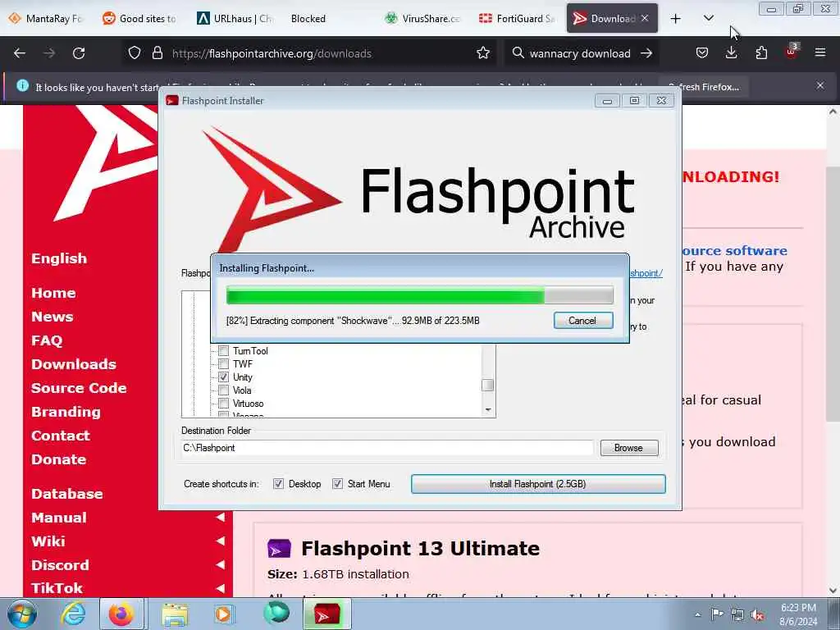Click the Firefox forward arrow

pyautogui.click(x=49, y=53)
